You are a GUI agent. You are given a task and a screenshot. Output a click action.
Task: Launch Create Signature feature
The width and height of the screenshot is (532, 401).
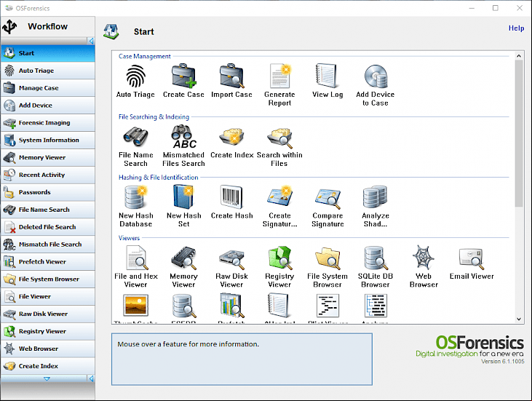(279, 206)
